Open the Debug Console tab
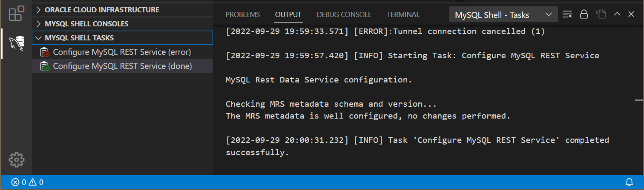Viewport: 644px width, 190px height. coord(344,15)
